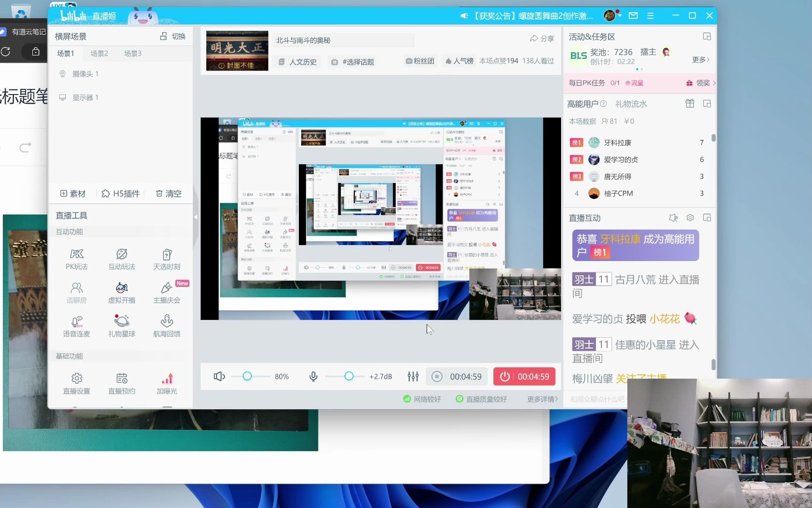This screenshot has height=508, width=812.
Task: Pop out the 高能用户 panel
Action: [x=707, y=103]
